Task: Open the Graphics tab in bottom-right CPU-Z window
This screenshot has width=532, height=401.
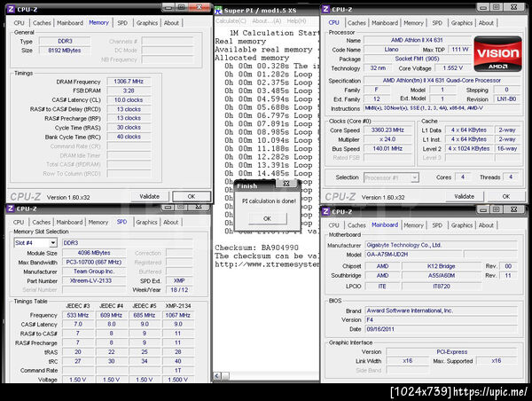Action: (x=462, y=225)
